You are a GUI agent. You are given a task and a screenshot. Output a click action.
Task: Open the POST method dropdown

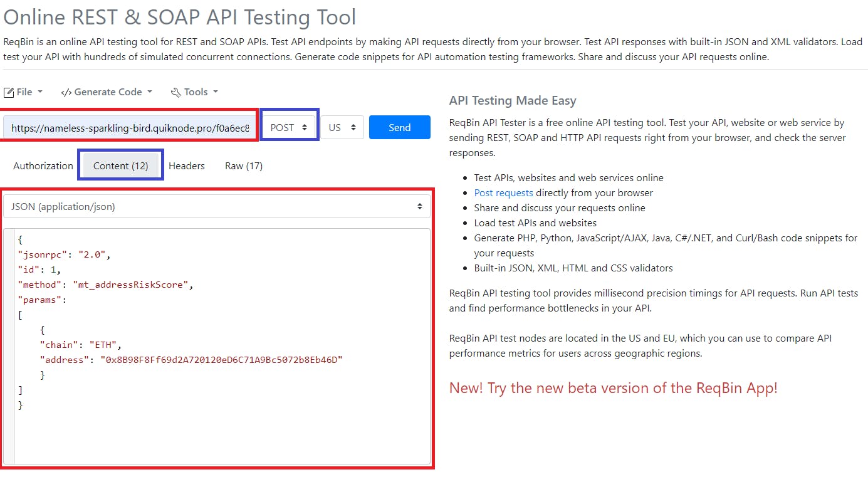point(290,127)
